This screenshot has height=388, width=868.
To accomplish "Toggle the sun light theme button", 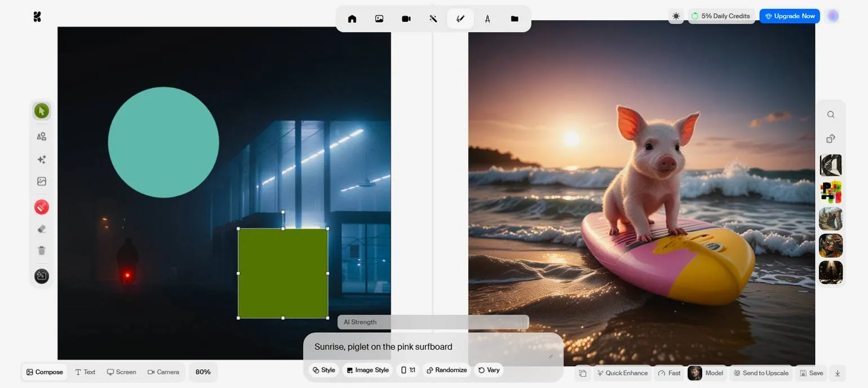I will tap(676, 16).
